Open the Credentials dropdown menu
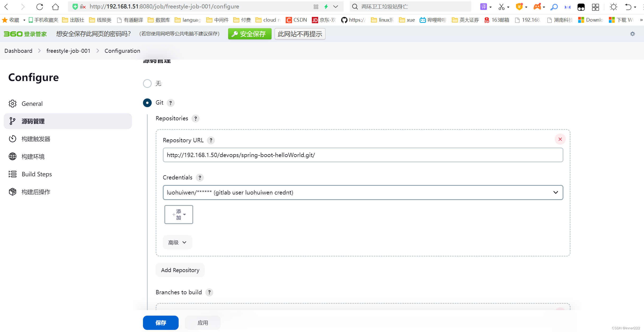The height and width of the screenshot is (332, 644). (x=363, y=192)
